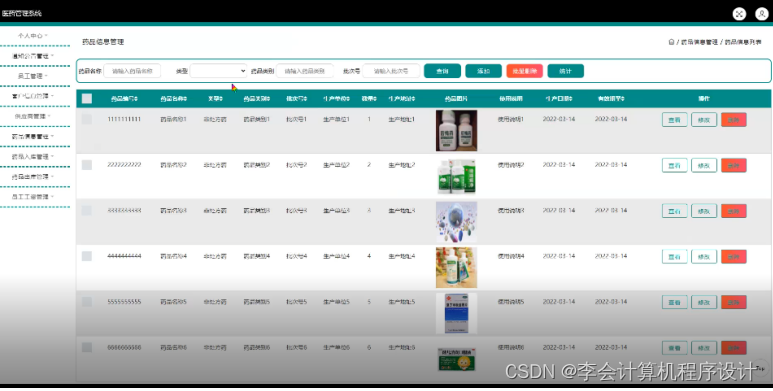
Task: View details of row 5555555555
Action: point(674,302)
